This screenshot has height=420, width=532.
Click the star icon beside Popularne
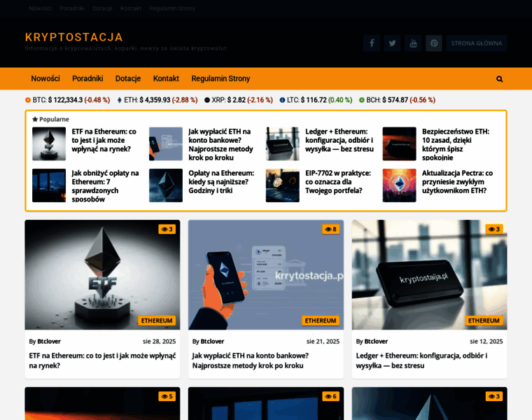click(x=35, y=119)
